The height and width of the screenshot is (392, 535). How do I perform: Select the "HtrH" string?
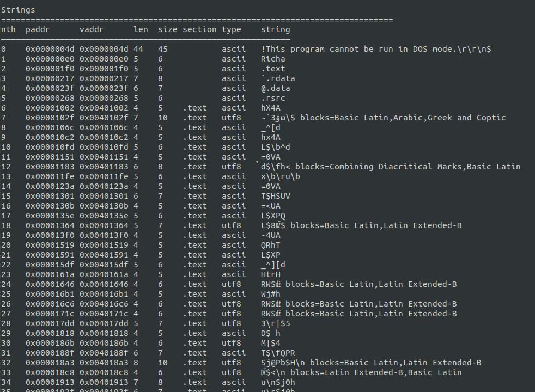pos(270,274)
